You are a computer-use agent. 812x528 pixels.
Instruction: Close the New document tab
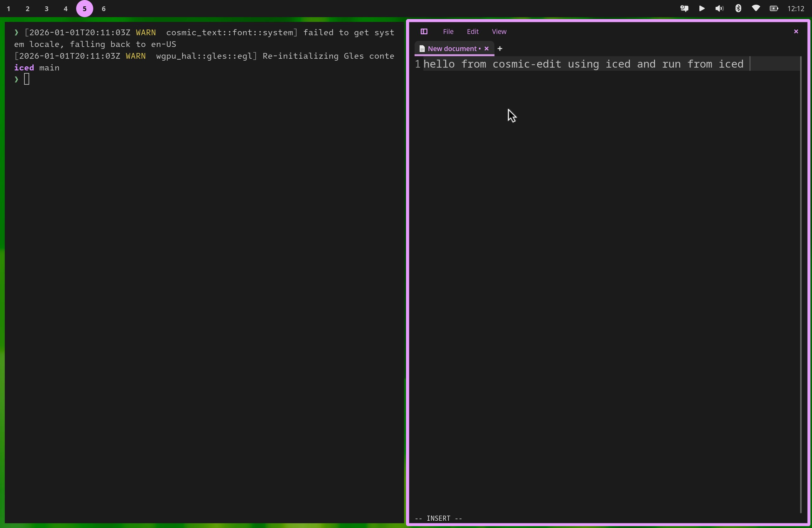pyautogui.click(x=487, y=49)
